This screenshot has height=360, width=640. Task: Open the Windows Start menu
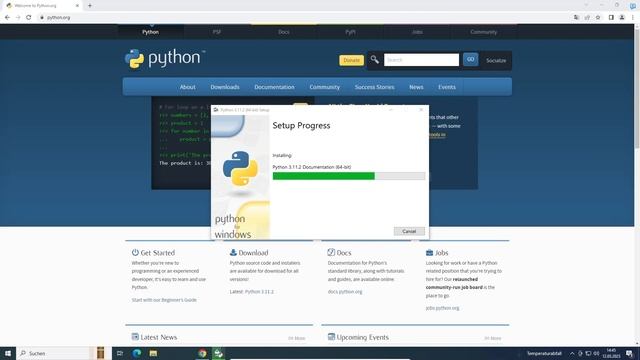8,353
